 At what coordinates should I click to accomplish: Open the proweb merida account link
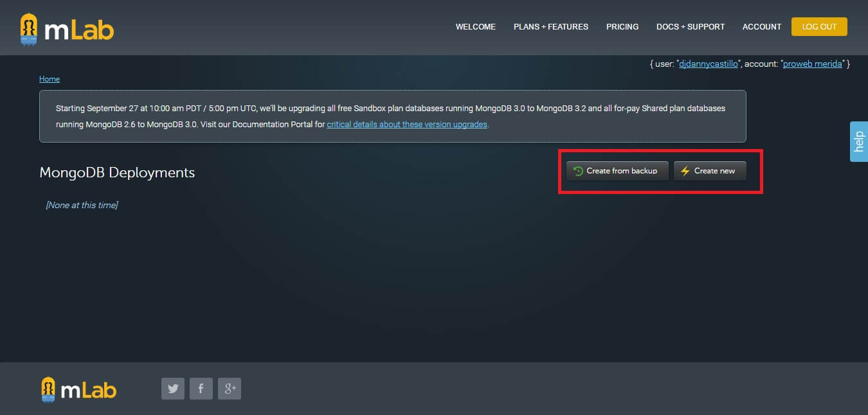coord(812,64)
